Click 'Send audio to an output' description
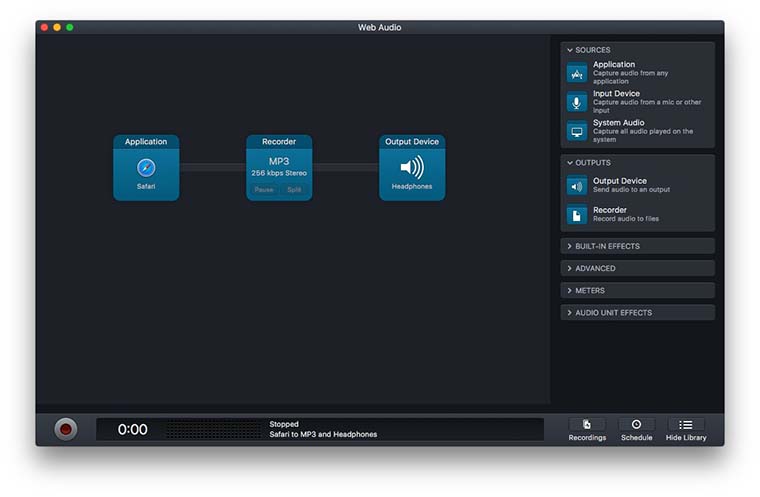The height and width of the screenshot is (497, 760). [x=631, y=190]
